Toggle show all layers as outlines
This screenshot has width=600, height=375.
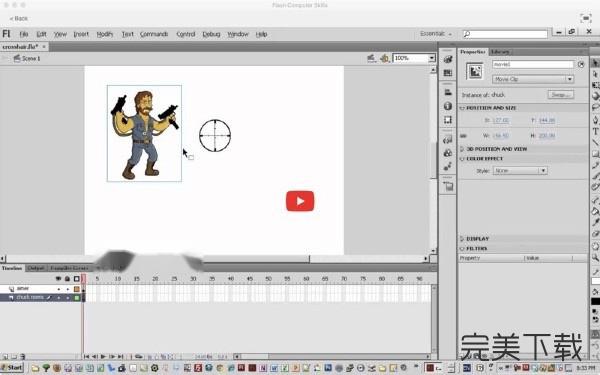[77, 279]
